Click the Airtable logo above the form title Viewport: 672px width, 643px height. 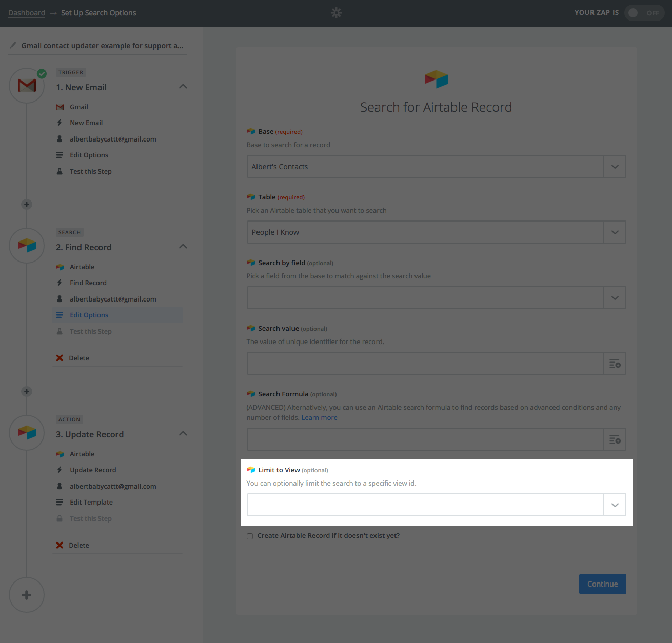(x=436, y=79)
